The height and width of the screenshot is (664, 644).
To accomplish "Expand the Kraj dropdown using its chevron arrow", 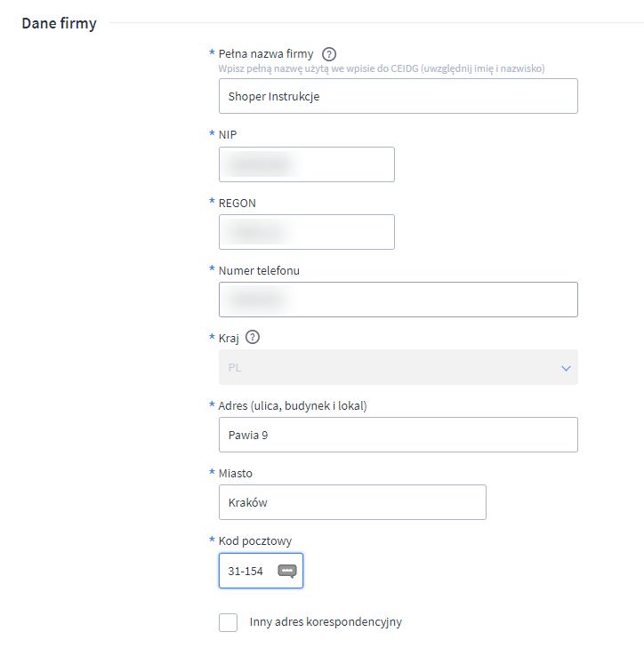I will pos(566,368).
